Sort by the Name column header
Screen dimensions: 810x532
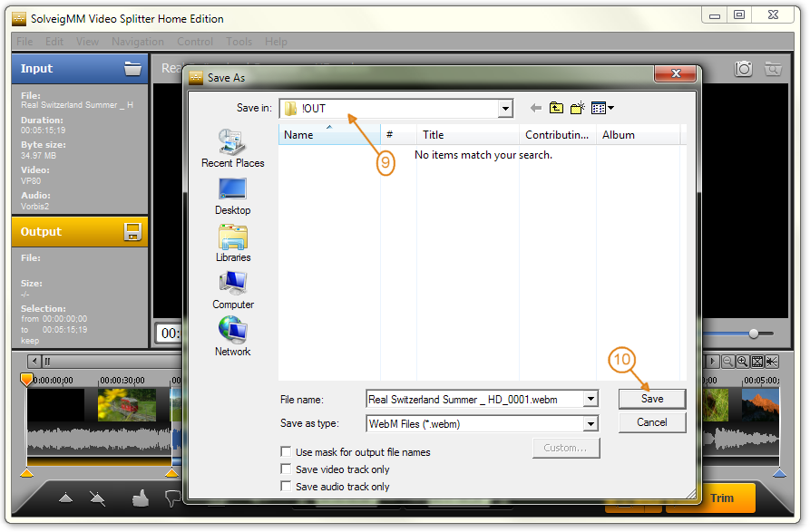[329, 135]
